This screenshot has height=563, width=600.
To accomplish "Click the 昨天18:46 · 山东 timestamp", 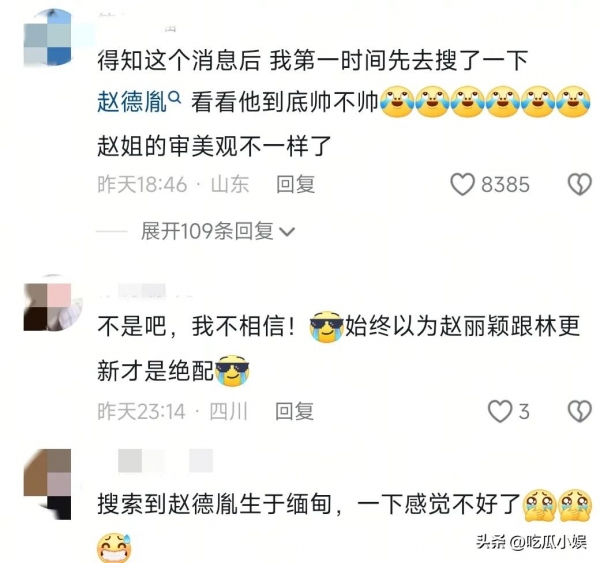I will [x=173, y=184].
